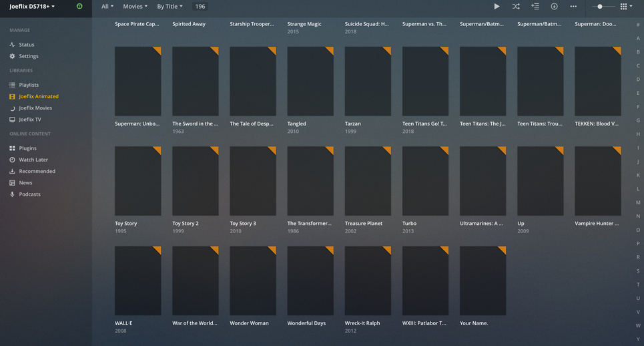
Task: Jump to letter M in alphabet index
Action: coord(638,202)
